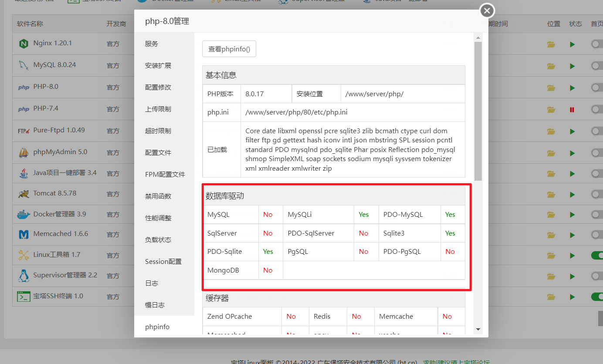
Task: Click the Java项目一键部署 coffee cup icon
Action: (x=24, y=173)
